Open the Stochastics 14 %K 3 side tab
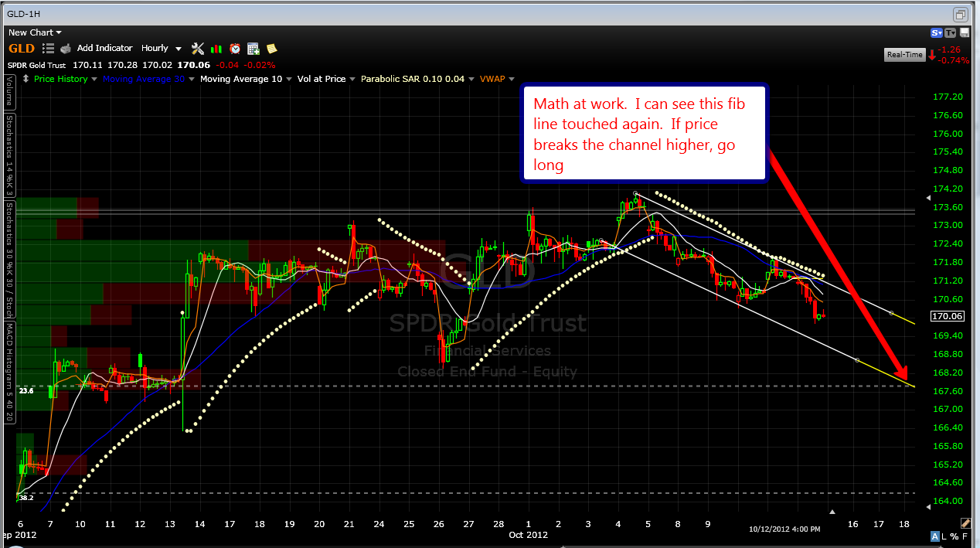 pos(9,156)
